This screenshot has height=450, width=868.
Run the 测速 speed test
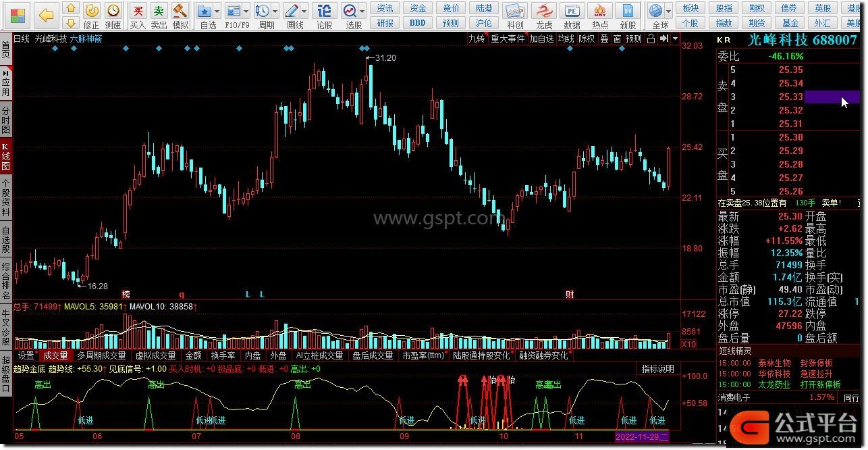(x=113, y=16)
